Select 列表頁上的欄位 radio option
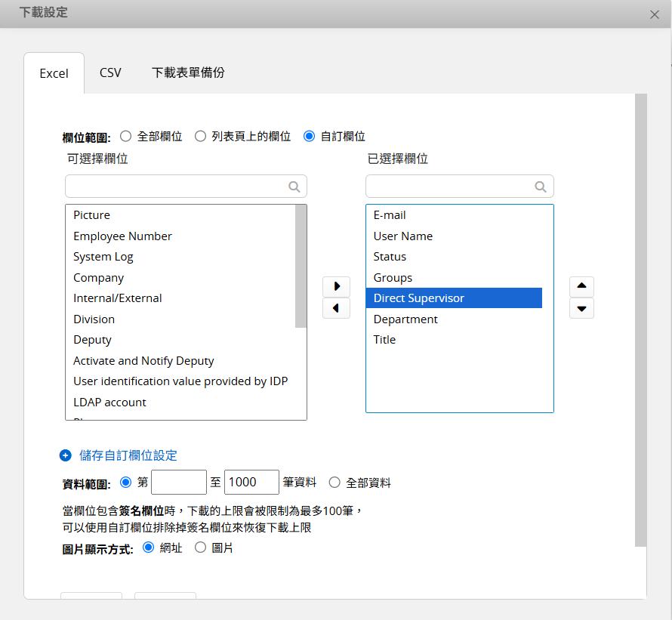The height and width of the screenshot is (620, 672). pyautogui.click(x=200, y=137)
